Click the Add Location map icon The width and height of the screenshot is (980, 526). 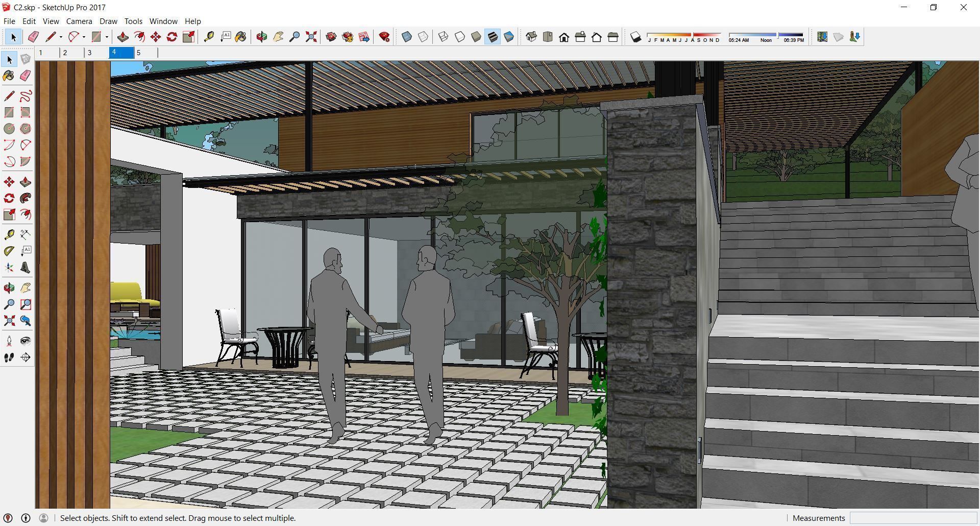tap(822, 37)
